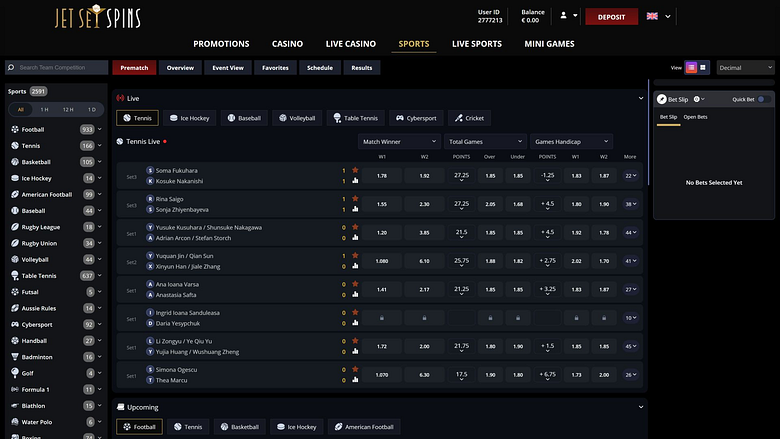780x439 pixels.
Task: Open the Event View button
Action: 228,68
